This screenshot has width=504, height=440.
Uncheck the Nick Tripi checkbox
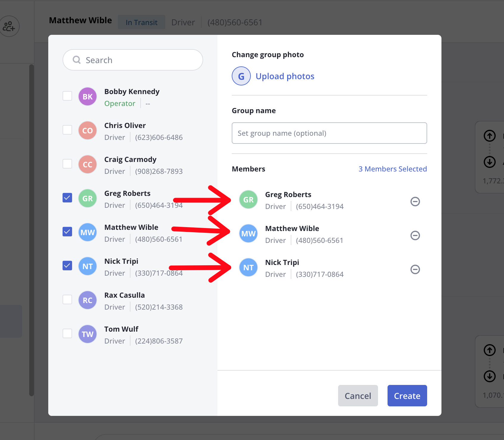click(x=67, y=266)
